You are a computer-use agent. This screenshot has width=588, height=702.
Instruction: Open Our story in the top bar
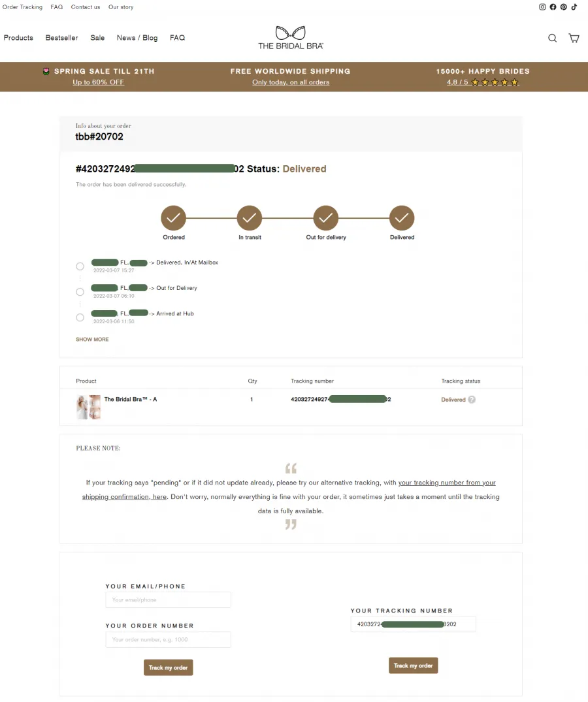tap(121, 7)
